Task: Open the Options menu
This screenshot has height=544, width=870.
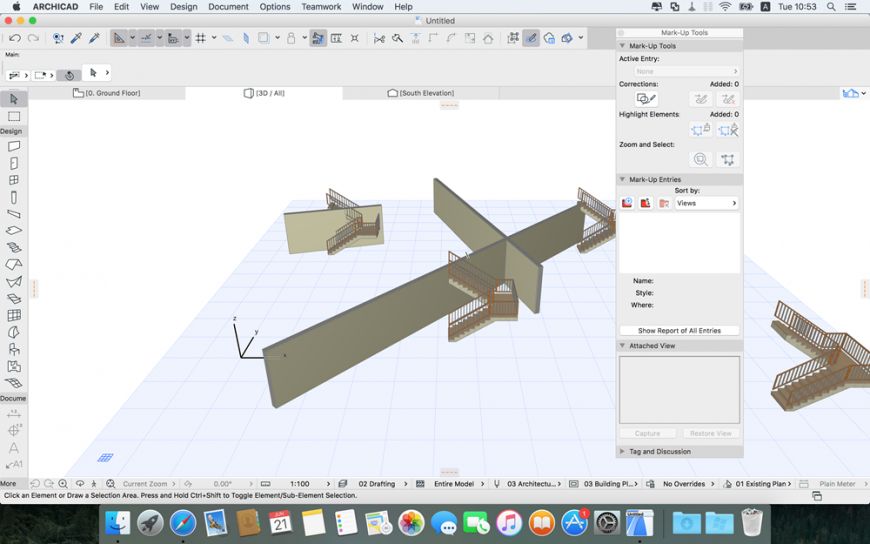Action: click(x=275, y=7)
